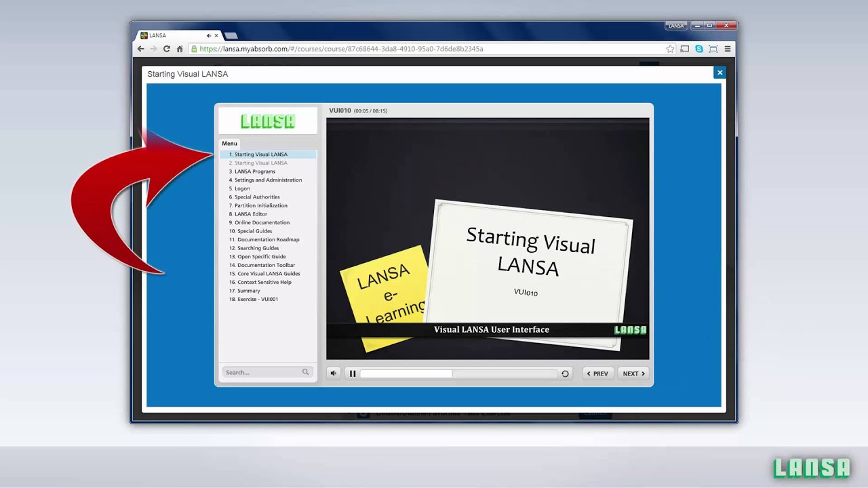Click the Starting Visual LANSA slide
Viewport: 868px width, 488px height.
point(488,239)
